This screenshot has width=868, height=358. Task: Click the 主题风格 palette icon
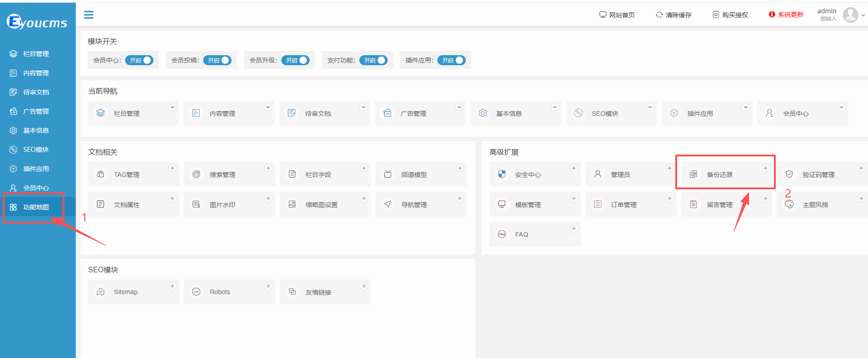(x=789, y=204)
